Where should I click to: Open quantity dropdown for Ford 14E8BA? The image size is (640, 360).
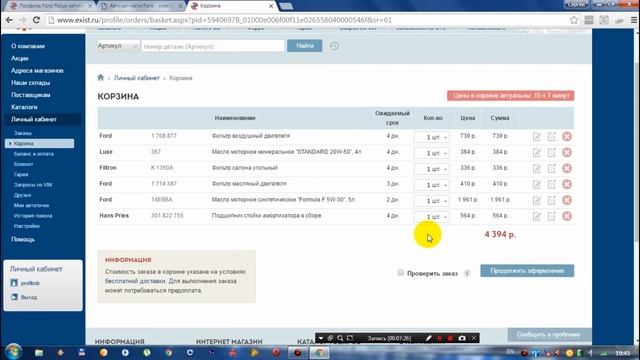432,201
